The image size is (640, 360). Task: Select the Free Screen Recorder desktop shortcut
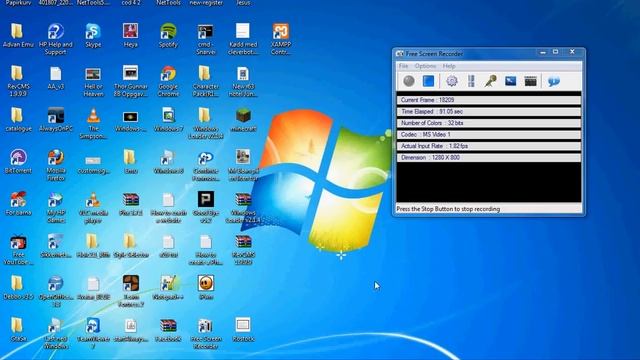206,333
